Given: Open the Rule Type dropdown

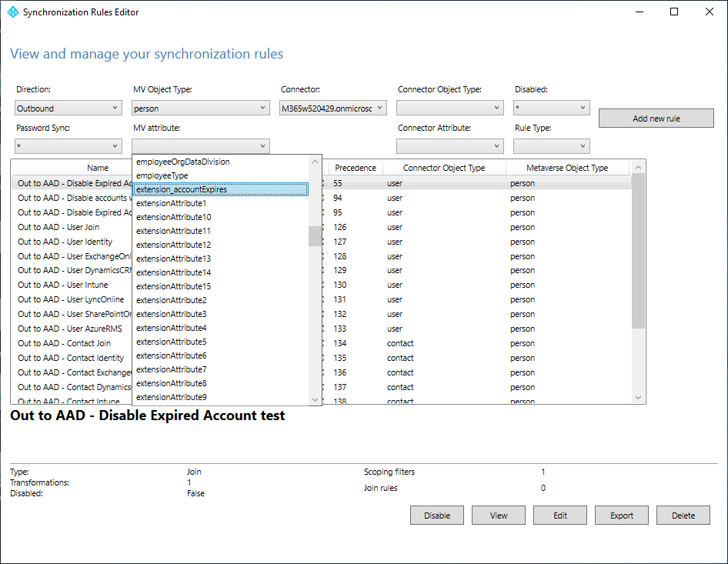Looking at the screenshot, I should click(x=551, y=145).
